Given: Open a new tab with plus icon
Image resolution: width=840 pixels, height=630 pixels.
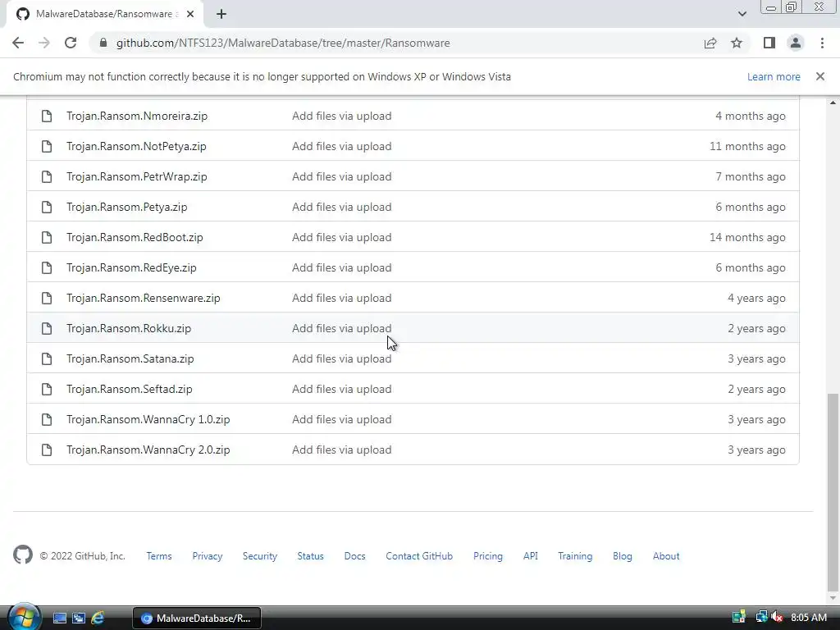Looking at the screenshot, I should 221,14.
